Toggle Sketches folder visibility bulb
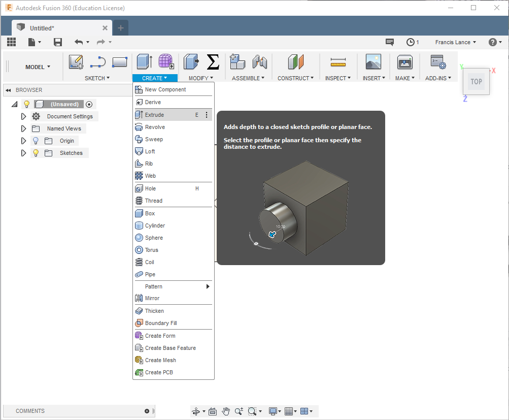 point(36,153)
